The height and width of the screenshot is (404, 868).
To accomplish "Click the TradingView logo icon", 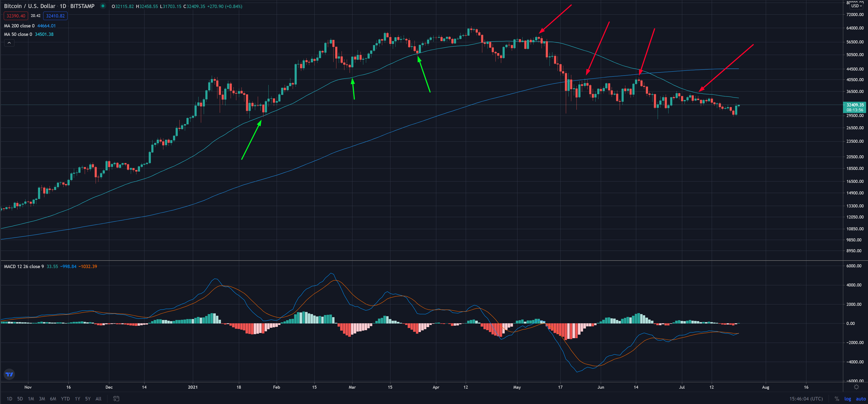I will click(x=9, y=374).
